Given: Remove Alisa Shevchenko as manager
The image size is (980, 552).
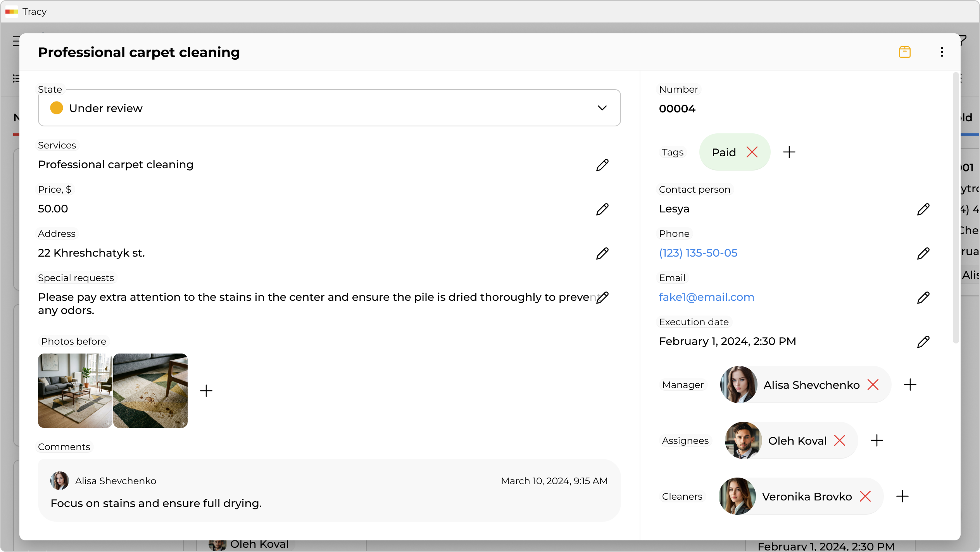Looking at the screenshot, I should pos(873,385).
